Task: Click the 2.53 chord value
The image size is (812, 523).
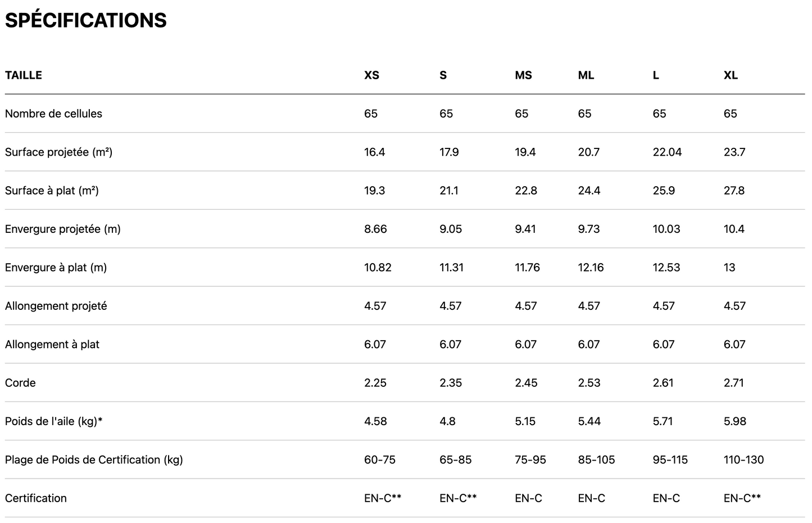Action: [x=589, y=383]
